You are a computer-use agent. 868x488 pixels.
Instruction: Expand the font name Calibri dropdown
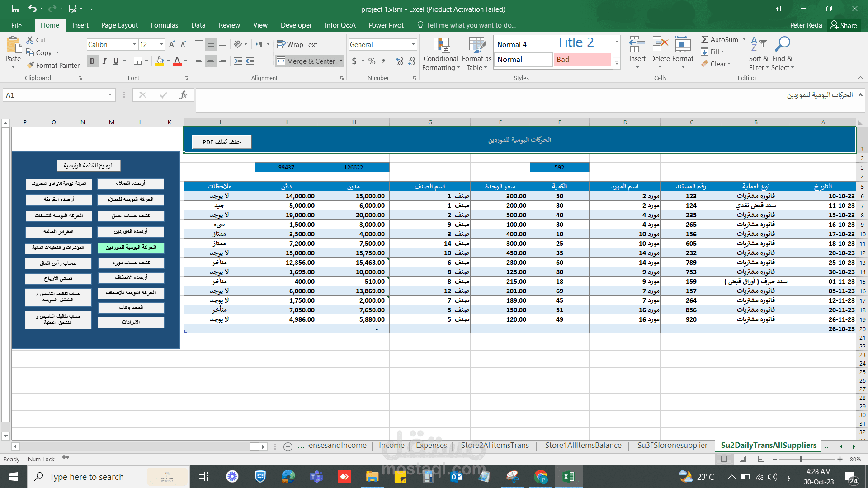pyautogui.click(x=134, y=44)
